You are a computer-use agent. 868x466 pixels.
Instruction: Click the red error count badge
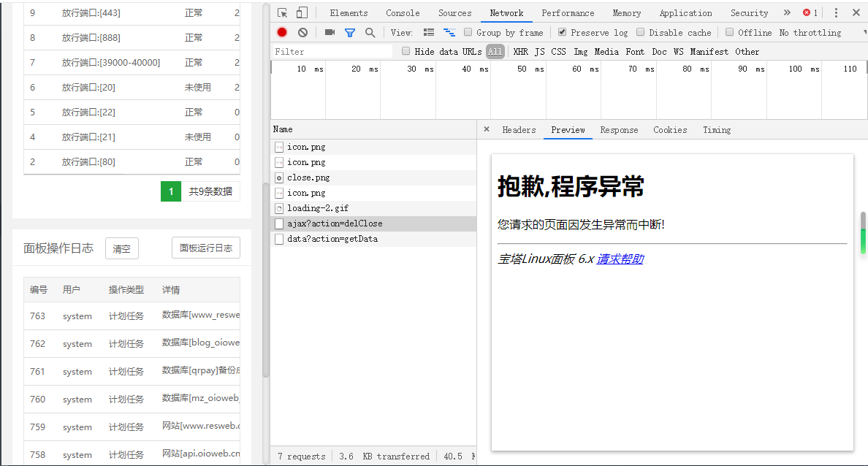point(810,12)
